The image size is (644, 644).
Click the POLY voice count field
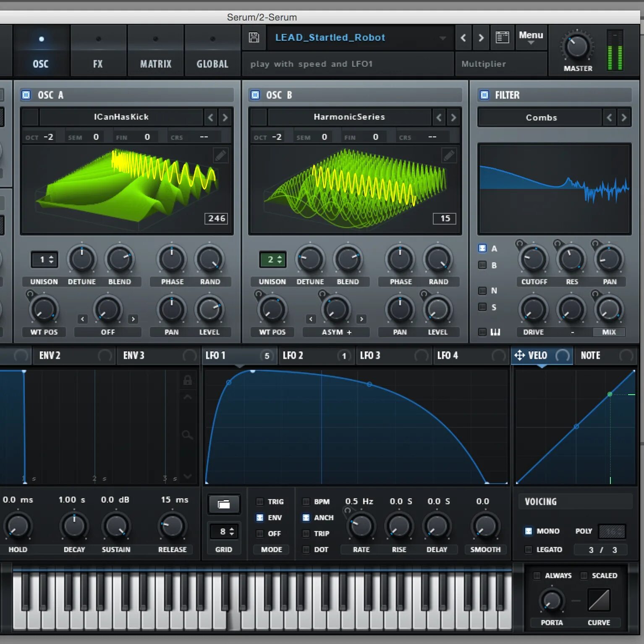pos(612,531)
